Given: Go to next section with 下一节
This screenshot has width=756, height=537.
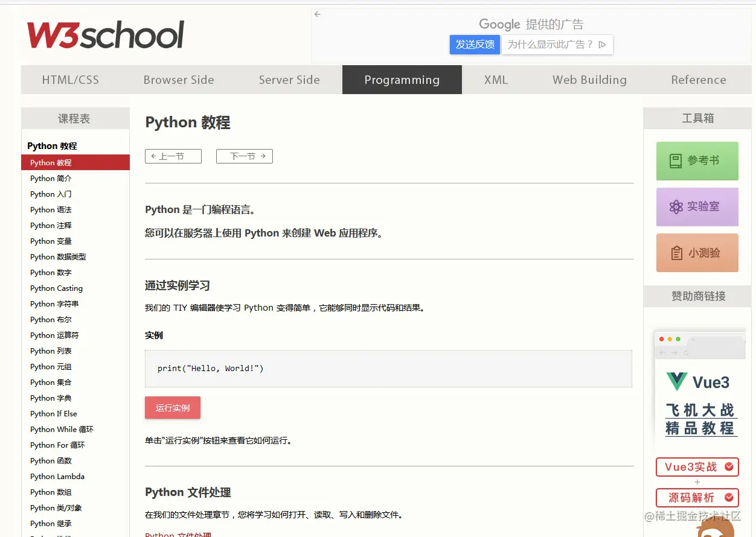Looking at the screenshot, I should pyautogui.click(x=245, y=156).
